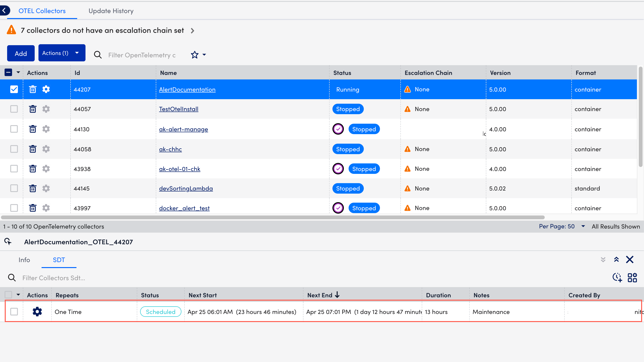
Task: Open SDT column settings grid icon
Action: tap(632, 278)
